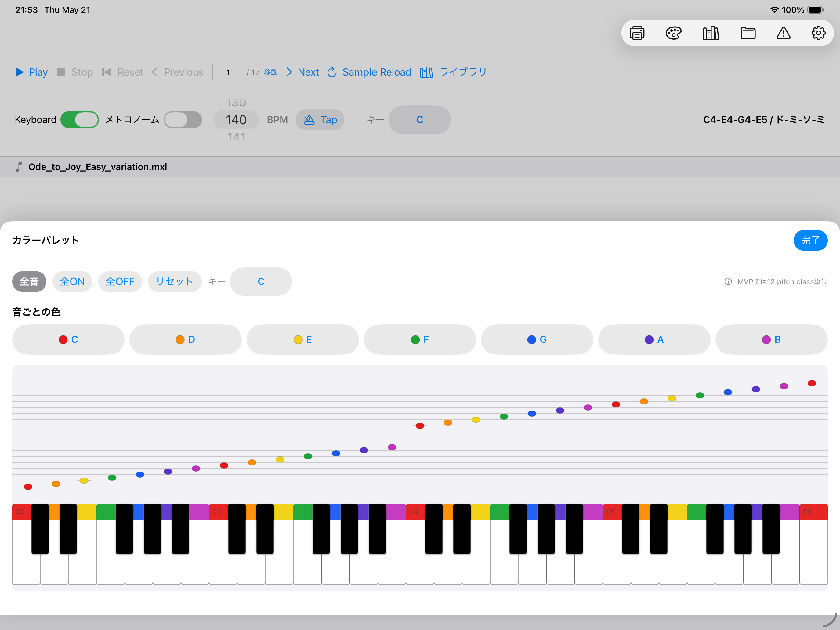This screenshot has height=630, width=840.
Task: Open the yellow E note color chip
Action: (303, 339)
